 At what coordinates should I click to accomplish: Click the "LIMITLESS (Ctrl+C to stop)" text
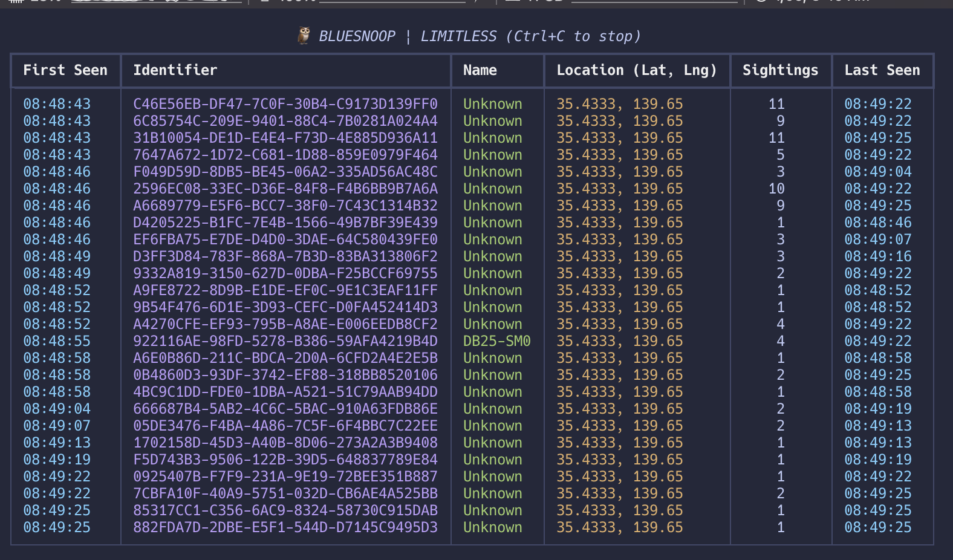pyautogui.click(x=530, y=36)
